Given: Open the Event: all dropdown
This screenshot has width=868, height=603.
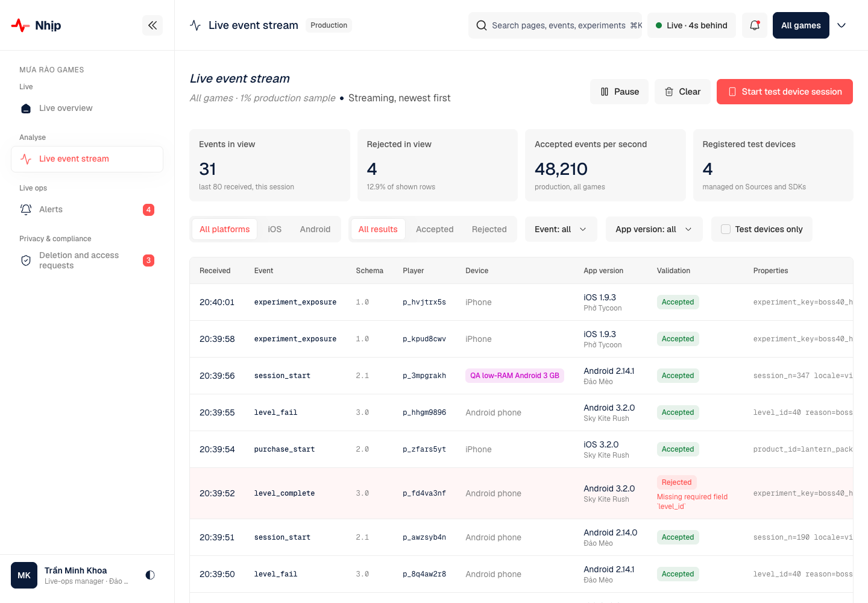Looking at the screenshot, I should pyautogui.click(x=561, y=229).
